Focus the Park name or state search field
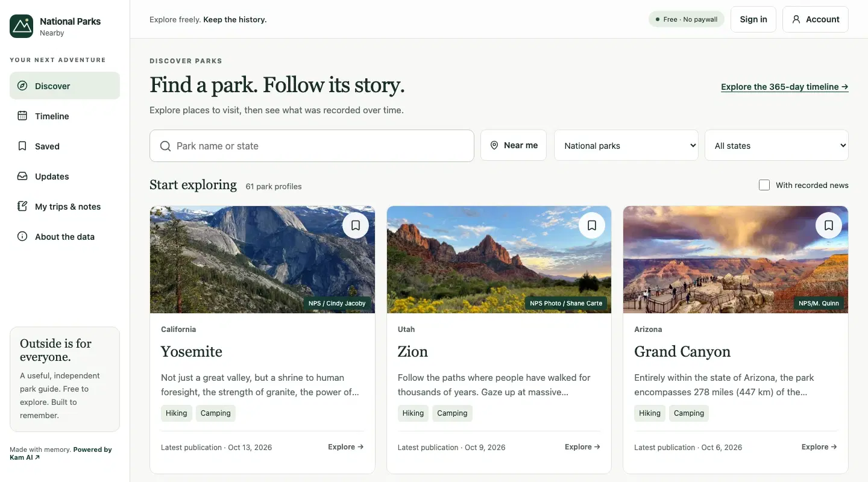Image resolution: width=868 pixels, height=482 pixels. point(312,146)
